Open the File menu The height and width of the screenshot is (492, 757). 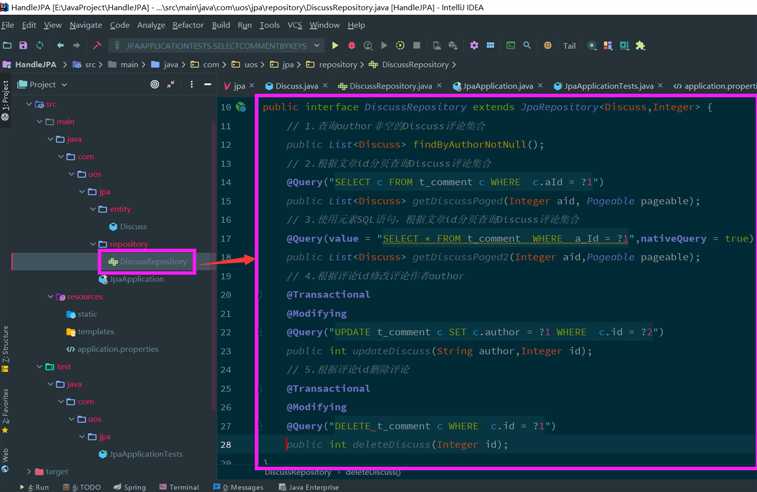[x=8, y=25]
